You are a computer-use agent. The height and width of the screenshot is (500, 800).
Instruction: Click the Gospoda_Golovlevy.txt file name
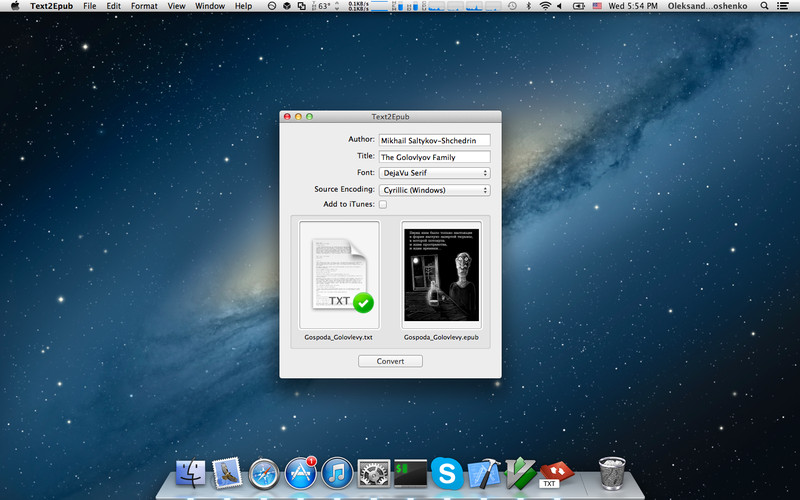(339, 337)
